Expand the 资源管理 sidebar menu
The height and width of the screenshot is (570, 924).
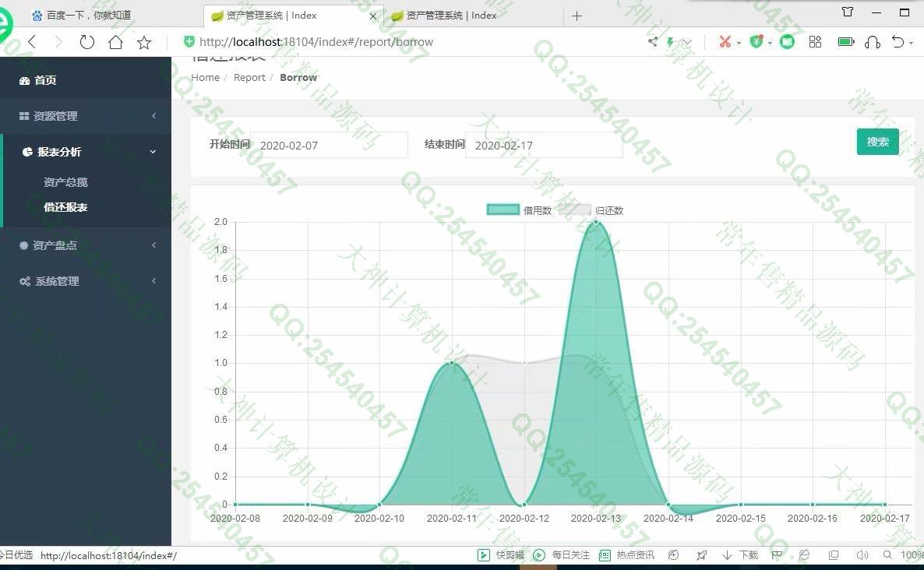coord(86,116)
